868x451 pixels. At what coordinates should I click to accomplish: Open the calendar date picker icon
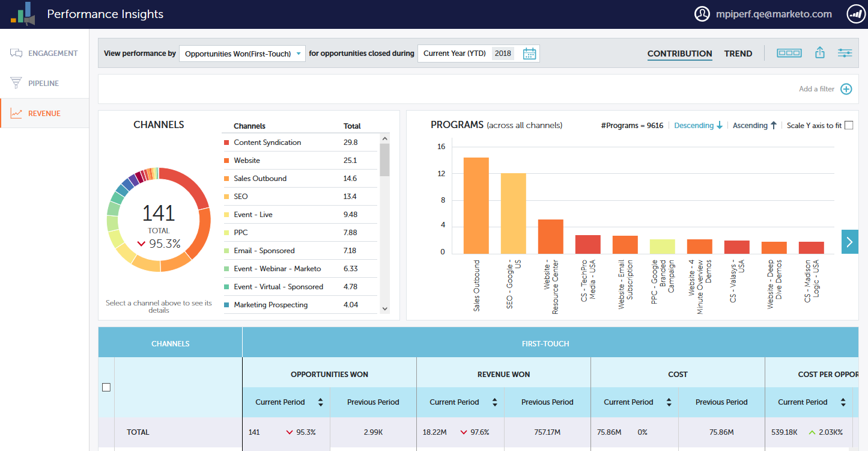[x=529, y=54]
